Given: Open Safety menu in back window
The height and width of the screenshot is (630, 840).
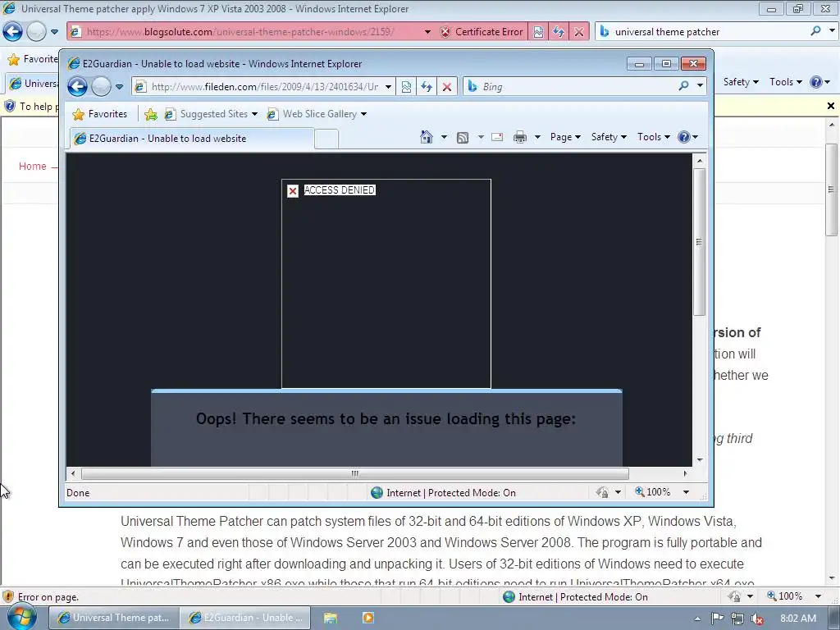Looking at the screenshot, I should tap(741, 82).
